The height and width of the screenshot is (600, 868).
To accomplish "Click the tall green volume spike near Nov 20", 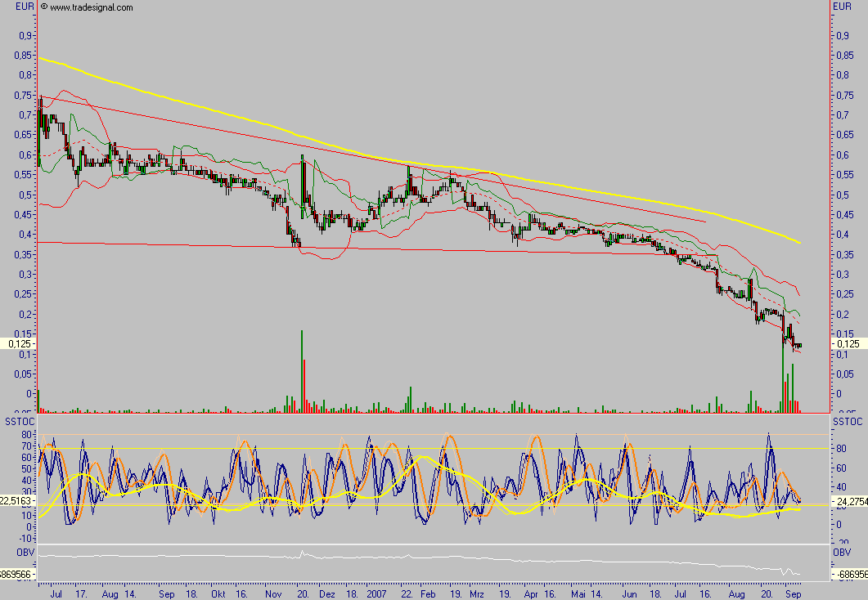I will [302, 368].
